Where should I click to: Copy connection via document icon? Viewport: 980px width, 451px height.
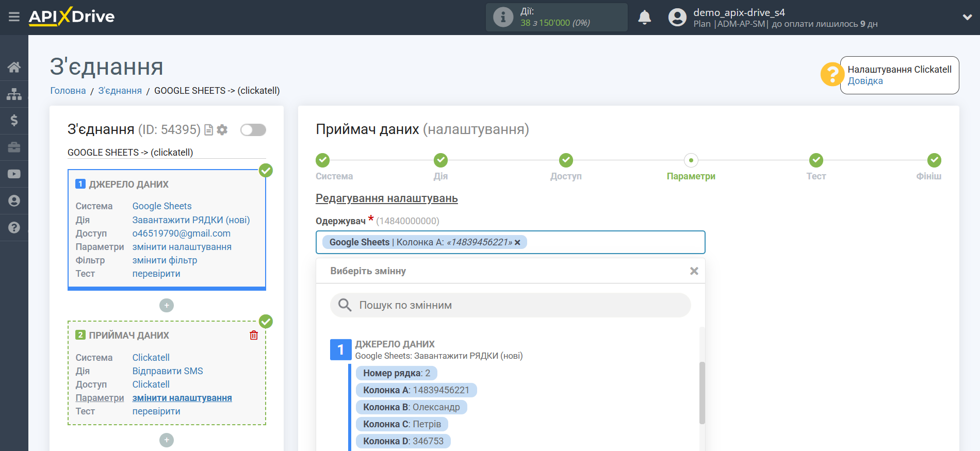pyautogui.click(x=209, y=130)
